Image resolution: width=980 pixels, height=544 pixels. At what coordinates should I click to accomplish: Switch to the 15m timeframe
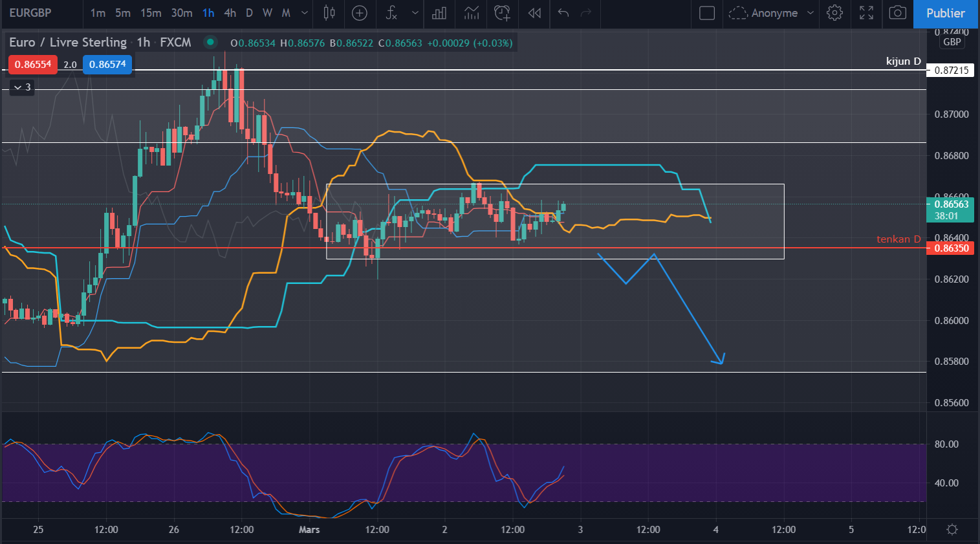pos(151,13)
